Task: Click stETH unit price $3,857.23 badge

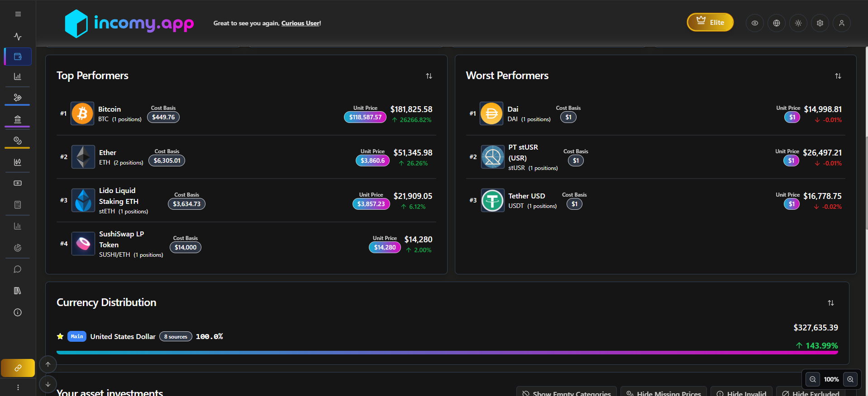Action: click(371, 204)
